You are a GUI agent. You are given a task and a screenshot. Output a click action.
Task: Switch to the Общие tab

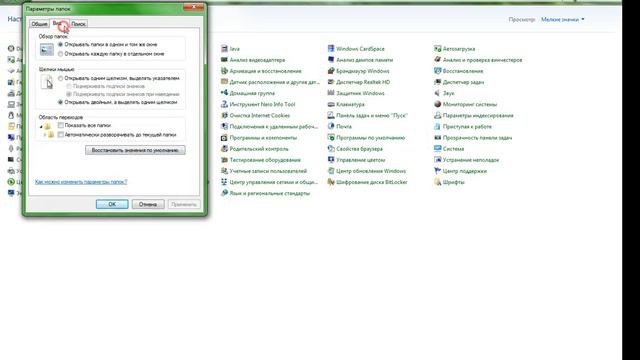coord(39,24)
